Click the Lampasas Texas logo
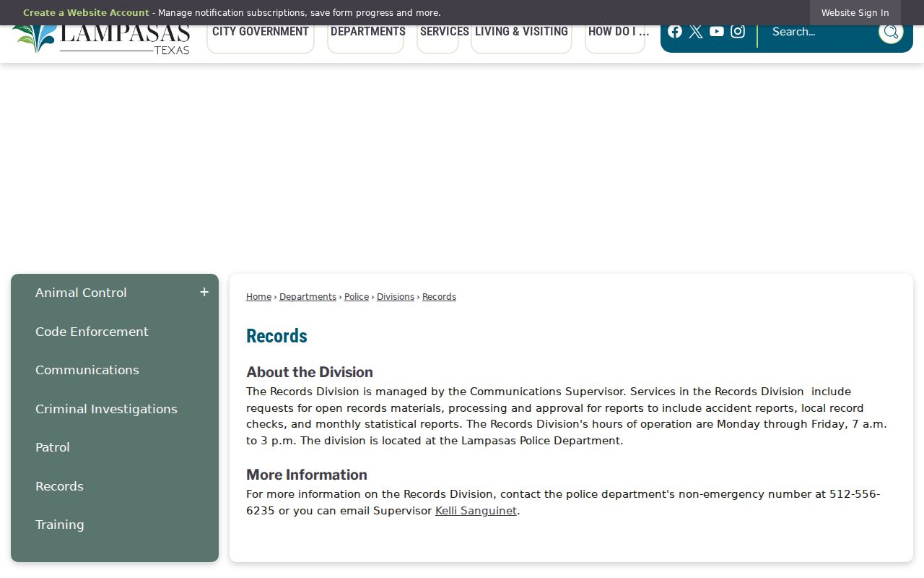924x578 pixels. (x=101, y=39)
